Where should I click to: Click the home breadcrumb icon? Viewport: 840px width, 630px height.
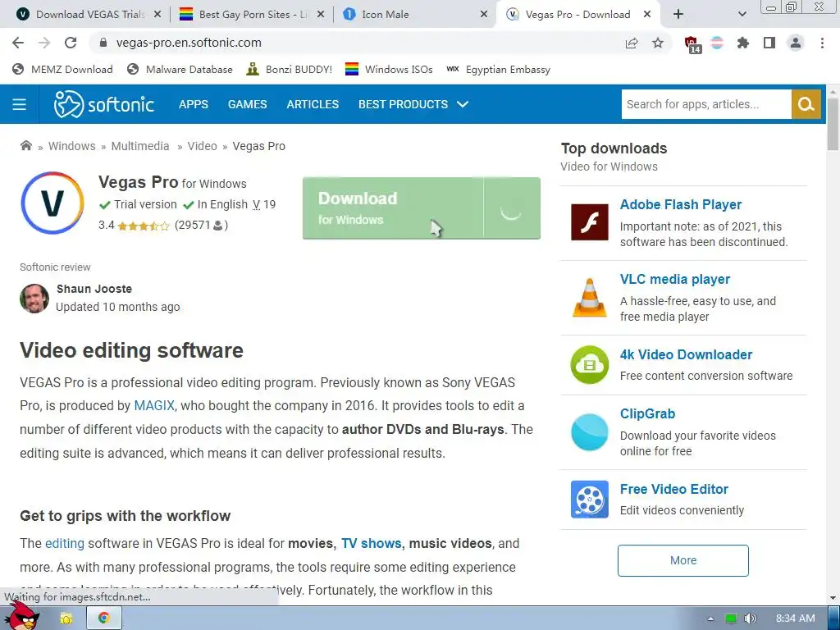click(x=25, y=146)
